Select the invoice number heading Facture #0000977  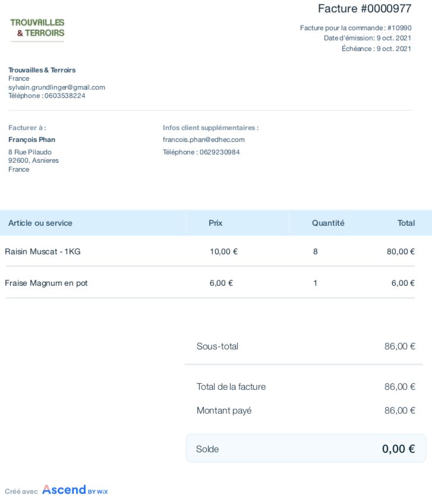364,9
